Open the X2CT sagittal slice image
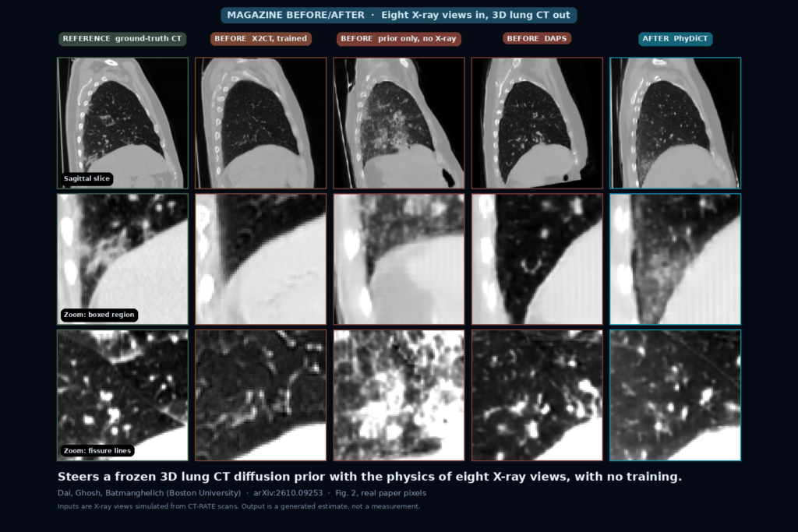The image size is (798, 532). (x=260, y=123)
